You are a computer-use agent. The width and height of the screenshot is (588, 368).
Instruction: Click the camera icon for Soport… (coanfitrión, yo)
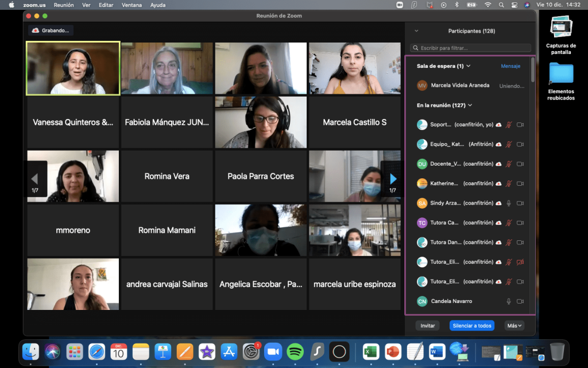[520, 125]
